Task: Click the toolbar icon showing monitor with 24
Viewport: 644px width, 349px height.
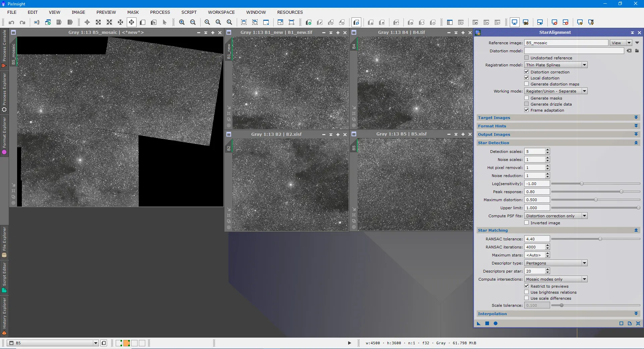Action: [x=526, y=22]
